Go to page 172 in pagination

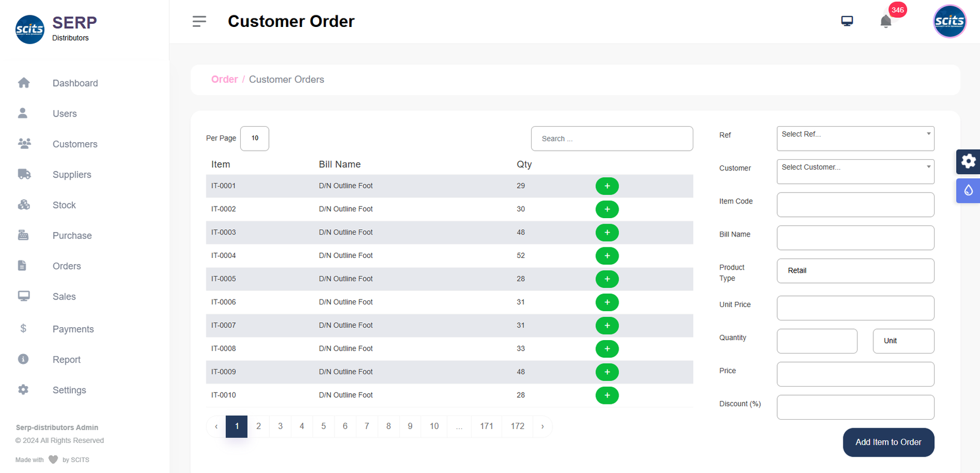click(x=518, y=426)
